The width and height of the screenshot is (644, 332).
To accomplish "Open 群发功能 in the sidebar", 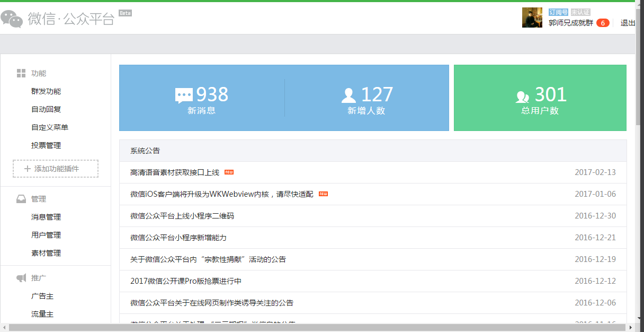I will tap(46, 91).
